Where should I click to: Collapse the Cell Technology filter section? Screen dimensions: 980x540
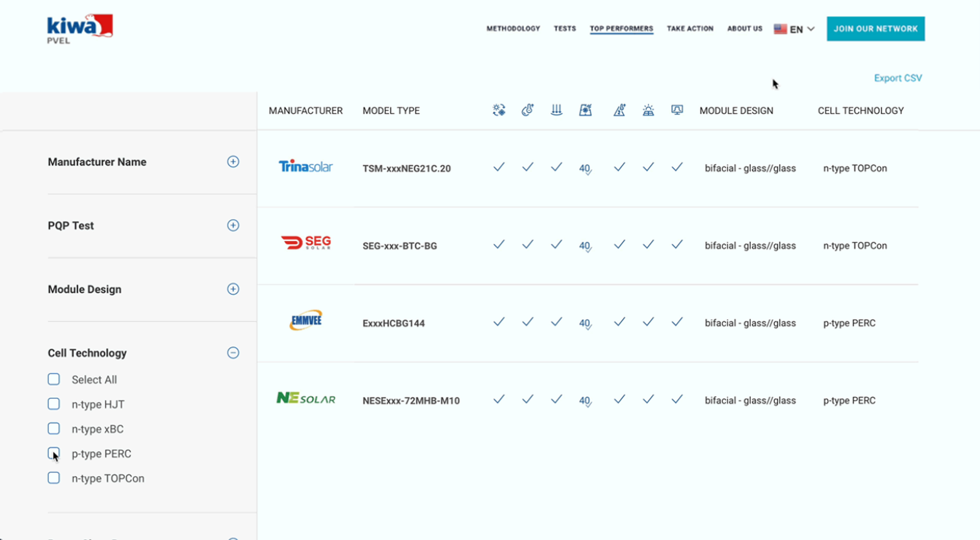point(233,353)
